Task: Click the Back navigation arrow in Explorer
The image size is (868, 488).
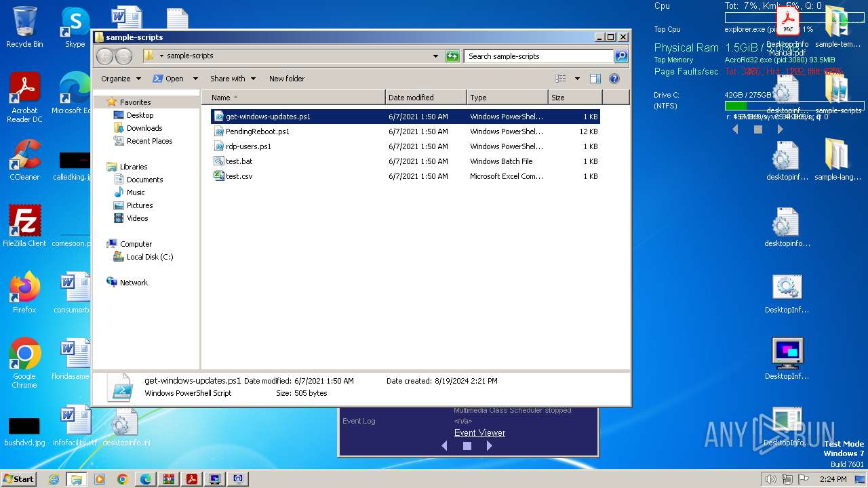Action: [x=105, y=56]
